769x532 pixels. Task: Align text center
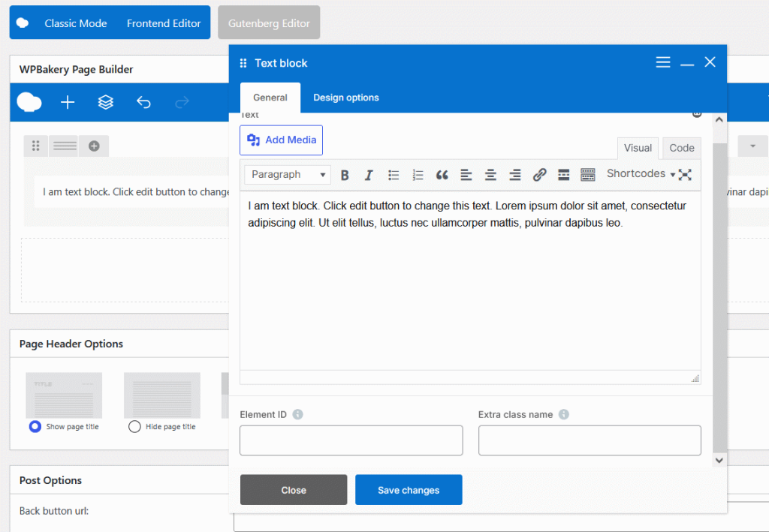pos(490,175)
